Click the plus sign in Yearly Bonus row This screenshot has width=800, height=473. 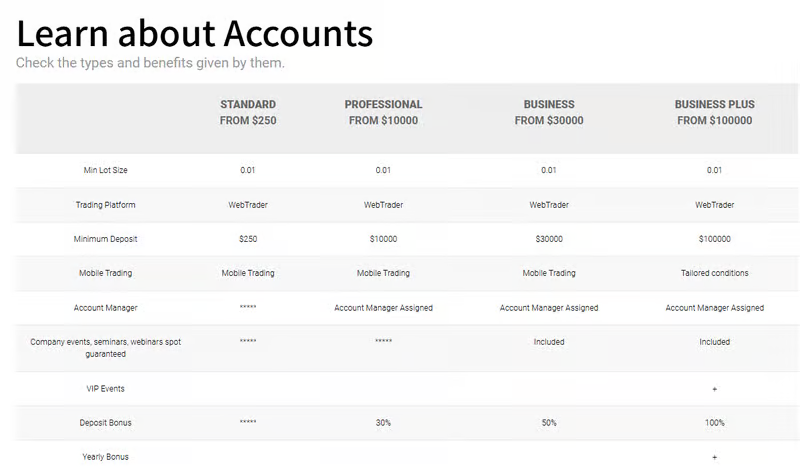[714, 457]
